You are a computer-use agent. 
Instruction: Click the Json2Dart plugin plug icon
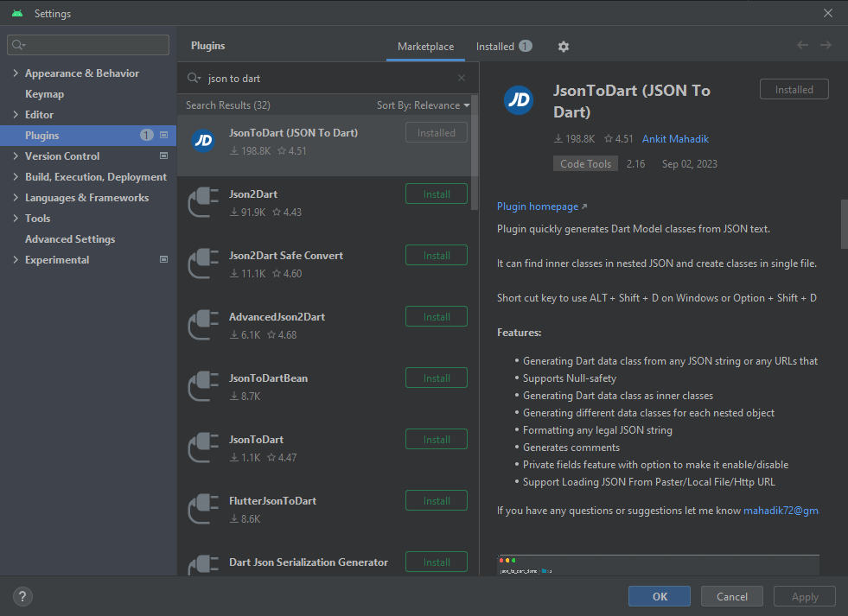(x=203, y=203)
